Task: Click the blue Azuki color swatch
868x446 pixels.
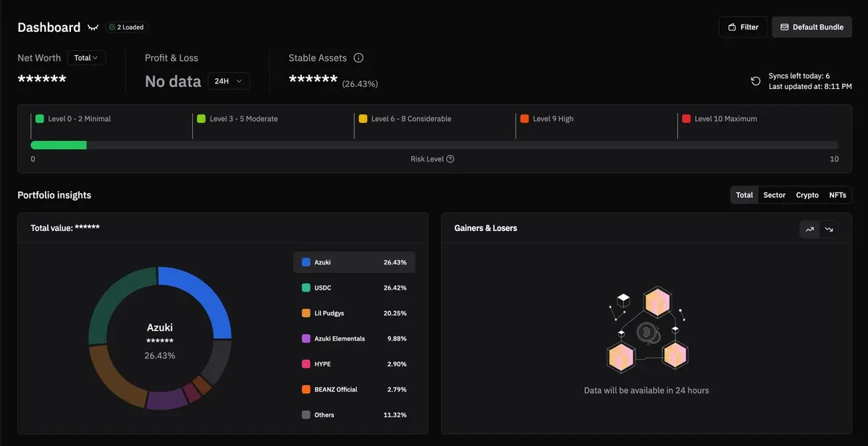Action: pos(306,262)
